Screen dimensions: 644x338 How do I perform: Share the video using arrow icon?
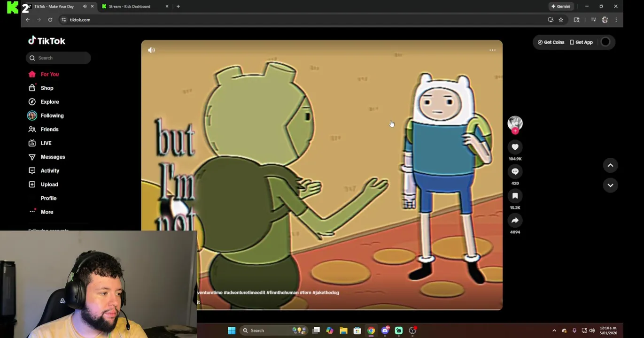(515, 220)
